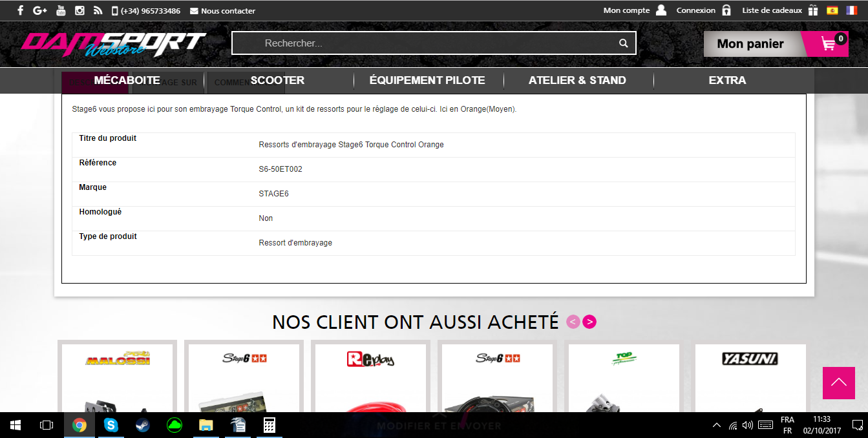Click the shopping cart icon
The height and width of the screenshot is (438, 868).
829,44
